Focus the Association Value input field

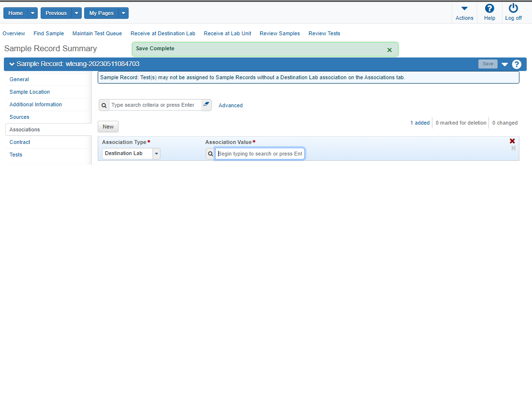[260, 154]
